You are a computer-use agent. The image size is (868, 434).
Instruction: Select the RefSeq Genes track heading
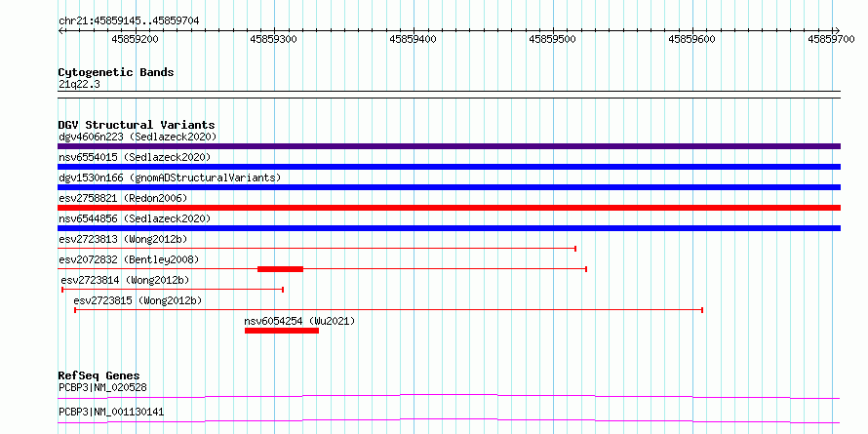click(99, 376)
